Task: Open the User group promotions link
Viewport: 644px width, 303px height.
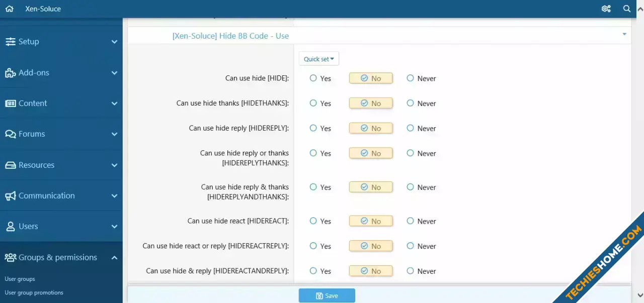Action: pyautogui.click(x=34, y=292)
